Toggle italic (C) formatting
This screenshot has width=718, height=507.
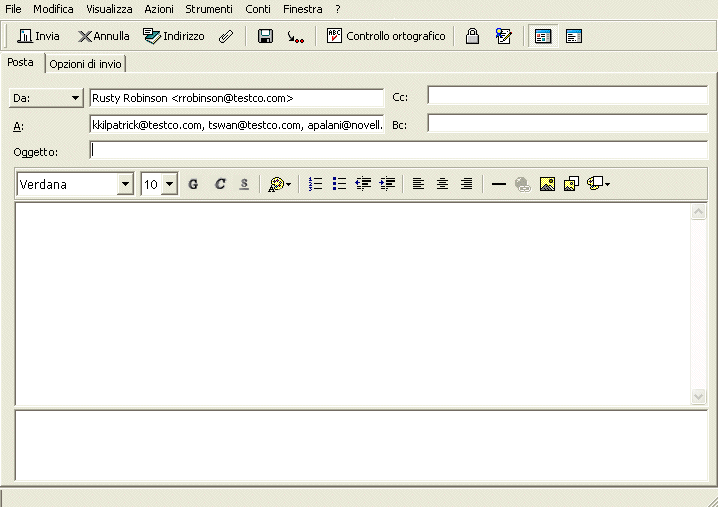click(220, 184)
